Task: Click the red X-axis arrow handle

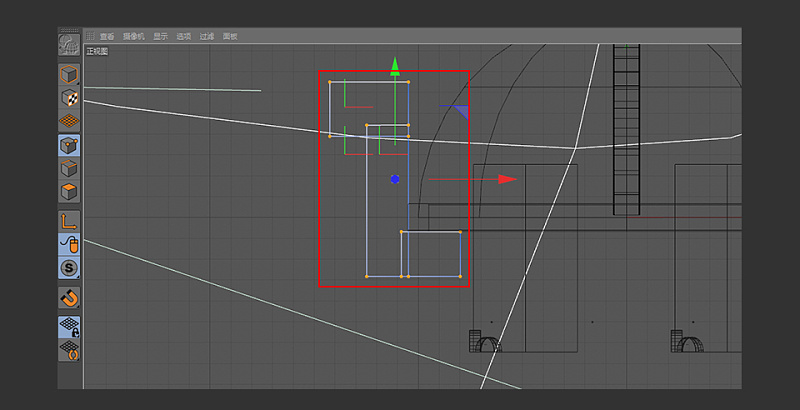Action: coord(507,179)
